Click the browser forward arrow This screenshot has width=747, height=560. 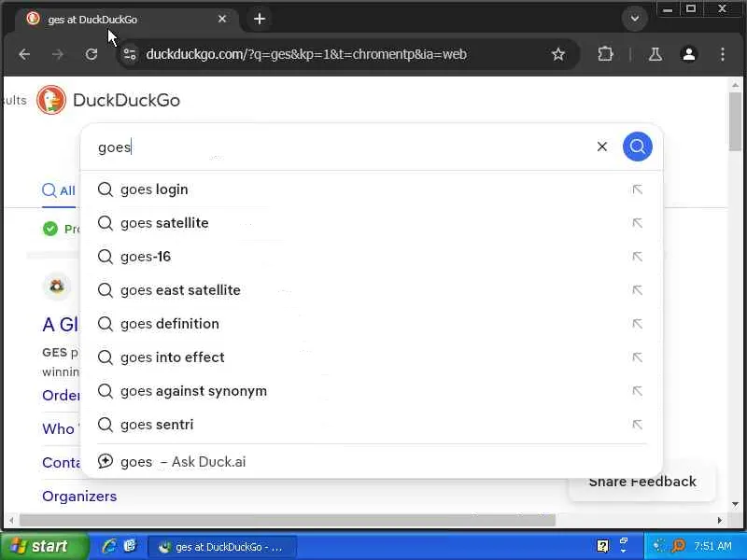[x=58, y=54]
